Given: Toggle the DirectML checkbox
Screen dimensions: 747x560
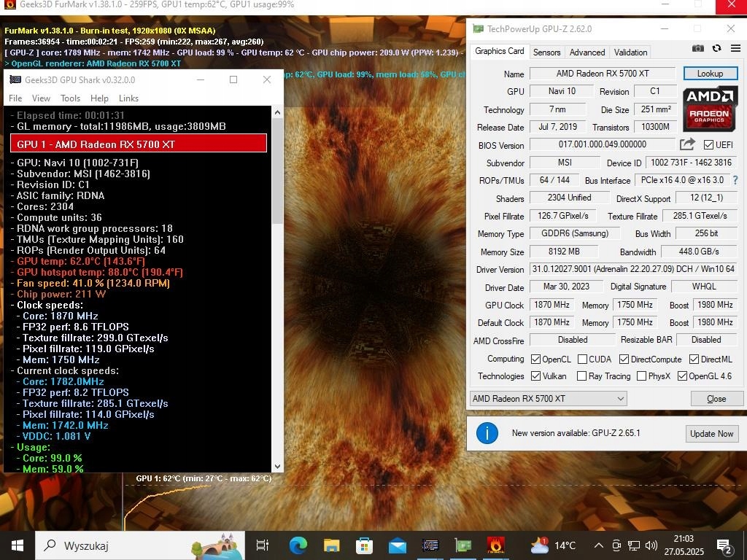Looking at the screenshot, I should (x=694, y=359).
